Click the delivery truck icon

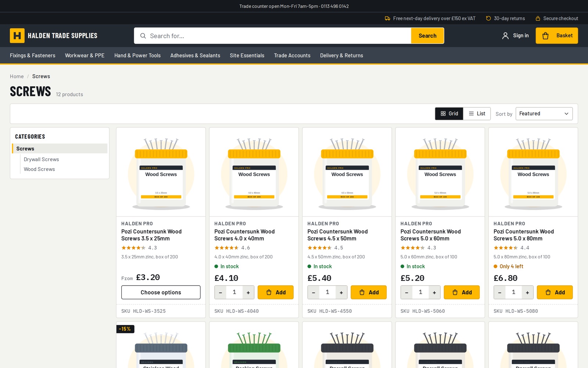point(387,18)
